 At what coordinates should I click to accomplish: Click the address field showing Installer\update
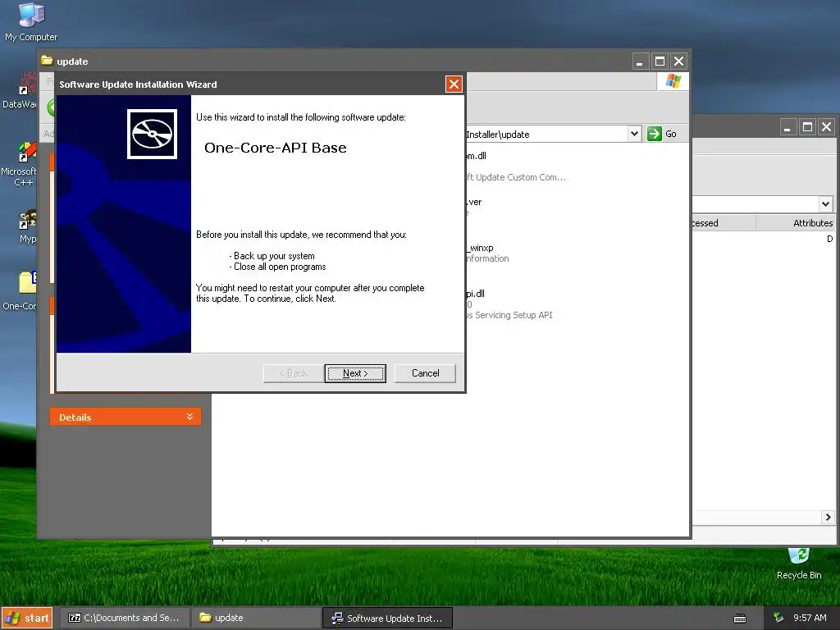point(546,135)
